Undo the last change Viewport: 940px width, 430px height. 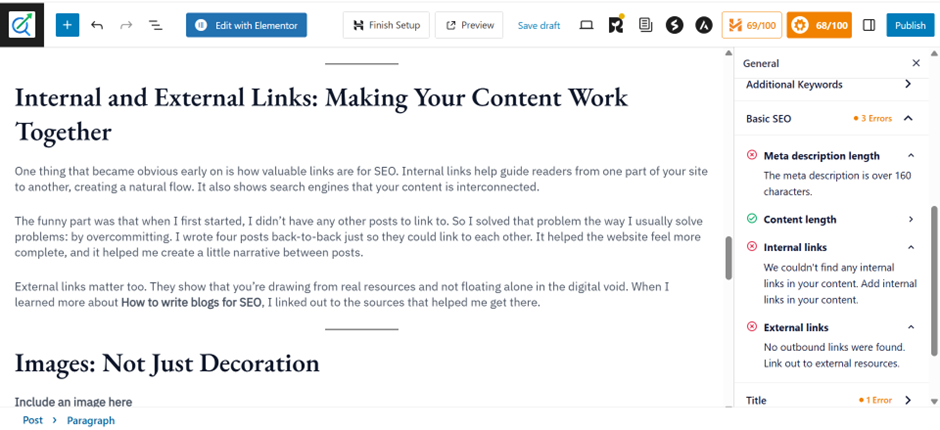pyautogui.click(x=97, y=25)
